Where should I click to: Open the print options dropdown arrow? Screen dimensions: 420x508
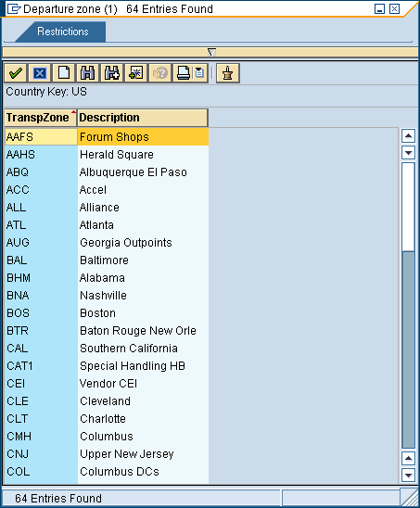click(x=200, y=73)
